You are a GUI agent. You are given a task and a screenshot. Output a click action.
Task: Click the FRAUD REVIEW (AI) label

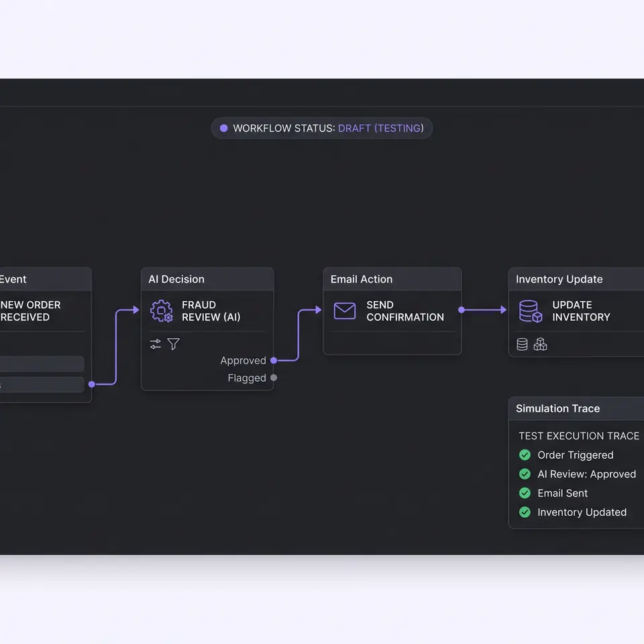click(x=211, y=311)
